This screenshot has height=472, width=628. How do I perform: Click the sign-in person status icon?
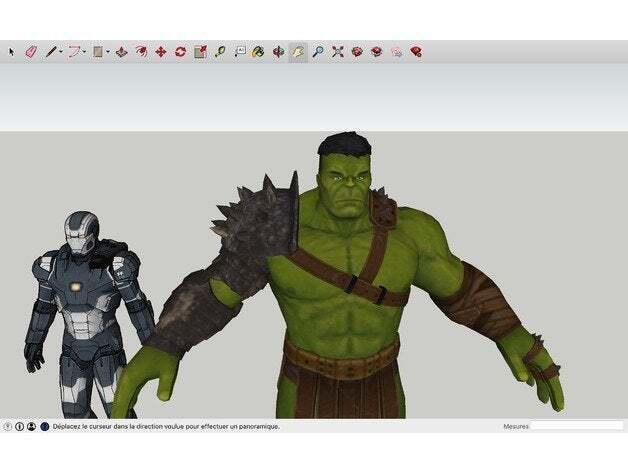click(x=32, y=427)
